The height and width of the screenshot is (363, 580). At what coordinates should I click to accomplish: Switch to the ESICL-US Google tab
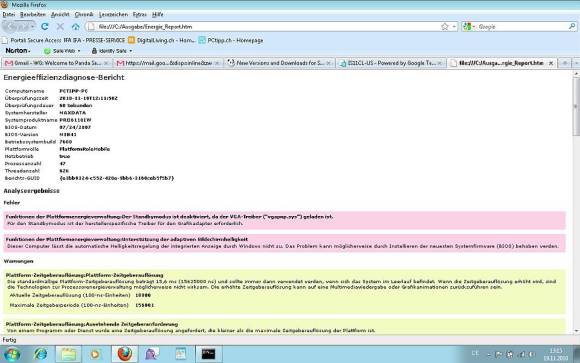(391, 63)
